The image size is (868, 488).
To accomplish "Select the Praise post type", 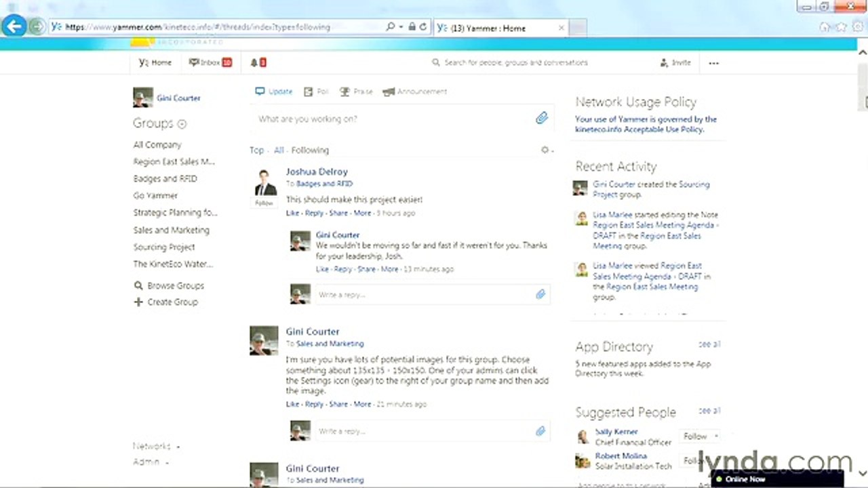I will (x=356, y=91).
